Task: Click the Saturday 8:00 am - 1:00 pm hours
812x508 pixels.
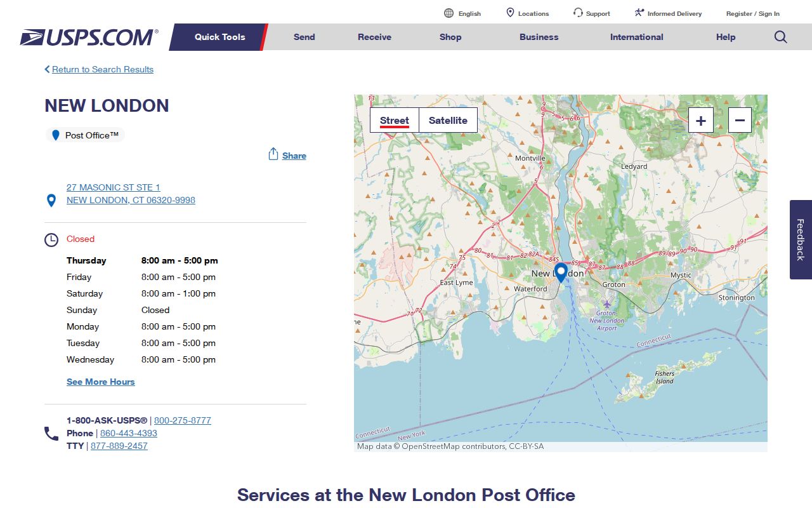Action: (x=178, y=293)
